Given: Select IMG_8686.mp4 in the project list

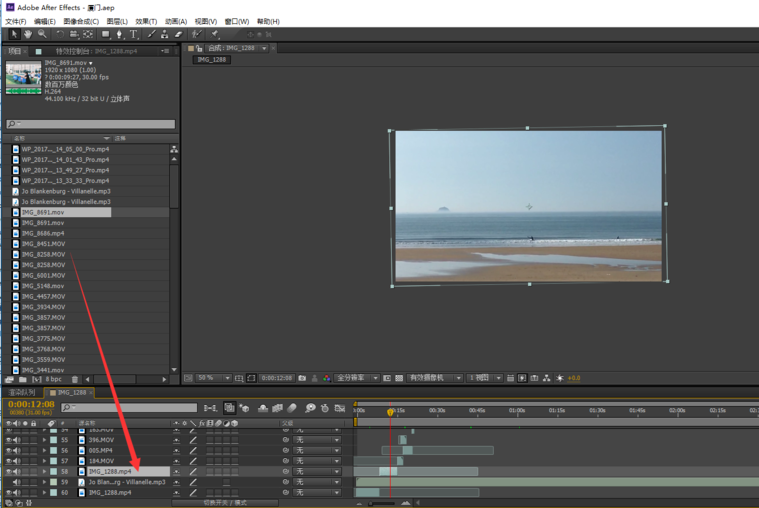Looking at the screenshot, I should click(43, 233).
